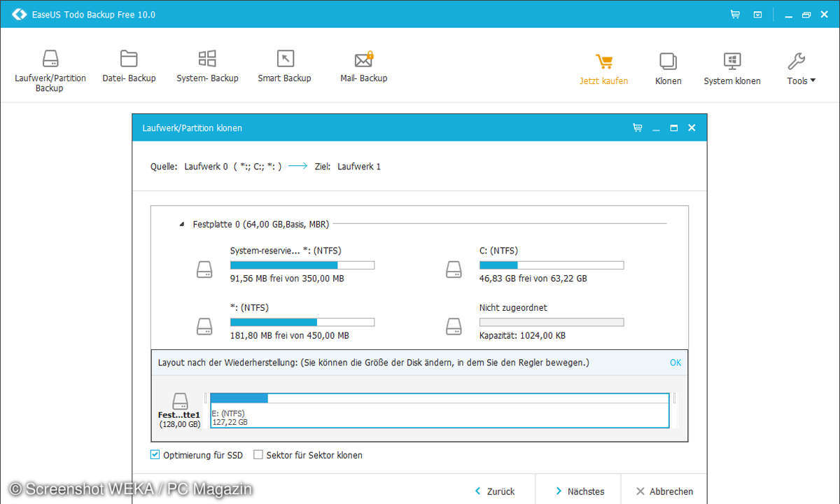Click 'Ziel: Laufwerk 1' text
The image size is (840, 504).
349,167
